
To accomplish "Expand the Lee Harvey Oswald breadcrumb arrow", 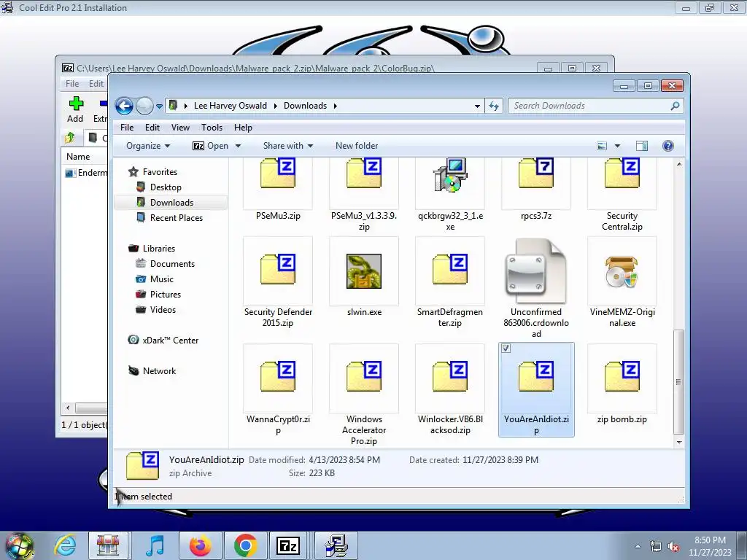I will [x=275, y=106].
